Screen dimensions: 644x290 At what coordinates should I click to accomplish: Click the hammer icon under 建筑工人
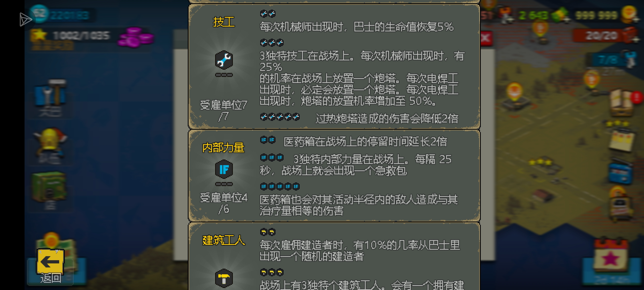pos(224,279)
